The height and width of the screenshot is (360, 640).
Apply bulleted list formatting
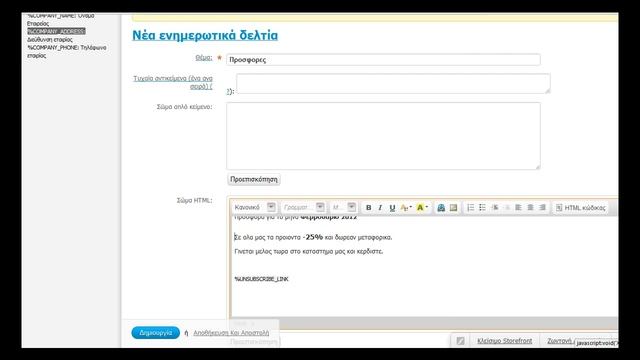point(482,208)
